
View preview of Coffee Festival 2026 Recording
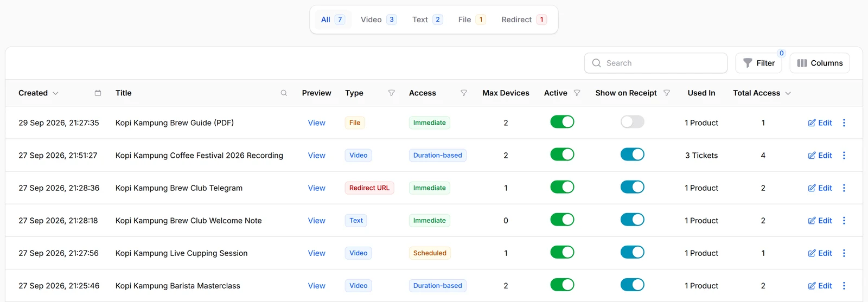pos(317,156)
